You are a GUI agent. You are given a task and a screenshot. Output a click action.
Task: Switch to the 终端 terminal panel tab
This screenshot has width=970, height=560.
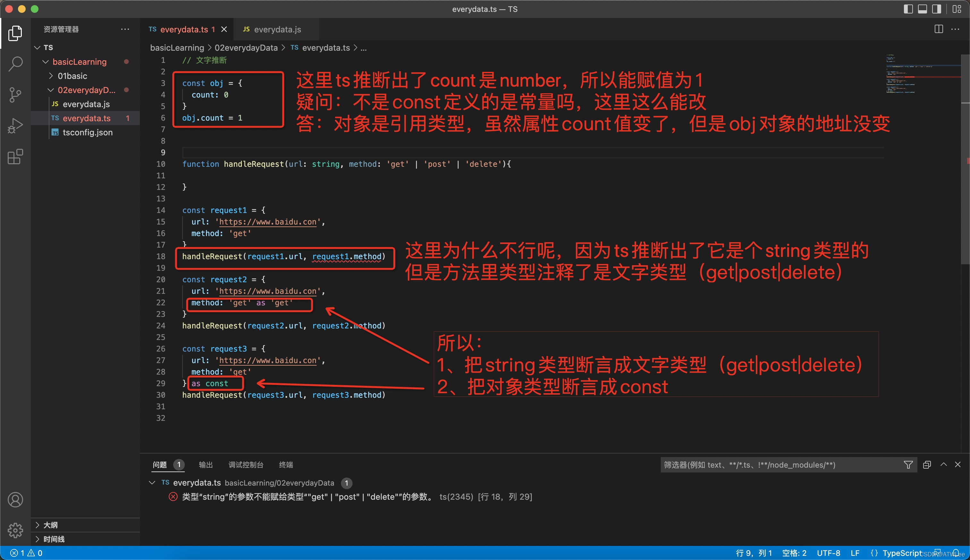pos(286,465)
